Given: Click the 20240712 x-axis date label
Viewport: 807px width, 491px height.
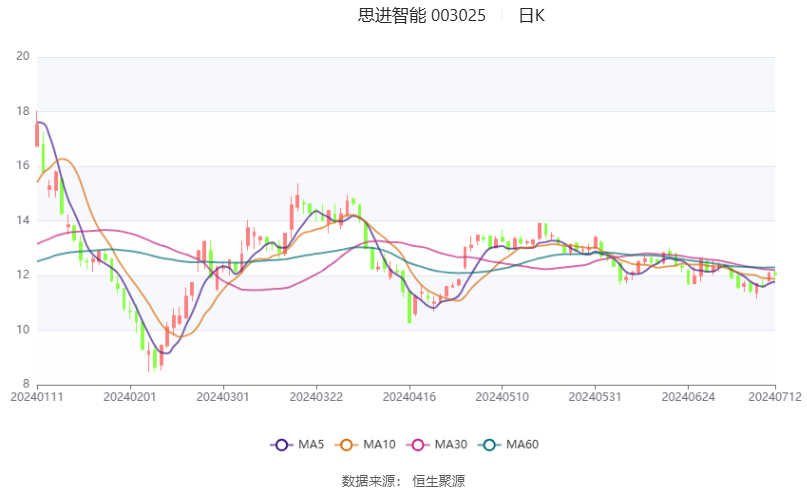Looking at the screenshot, I should point(775,397).
